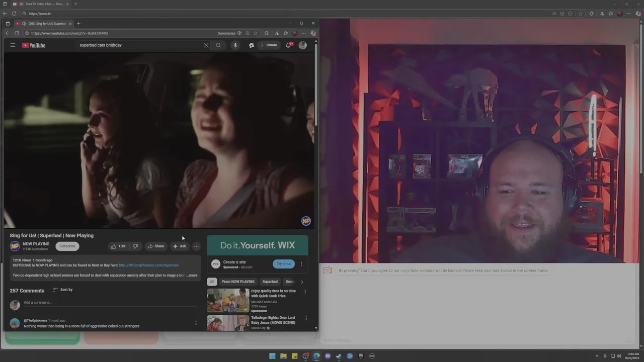Go back in the YouTube window
This screenshot has height=362, width=644.
[x=8, y=33]
